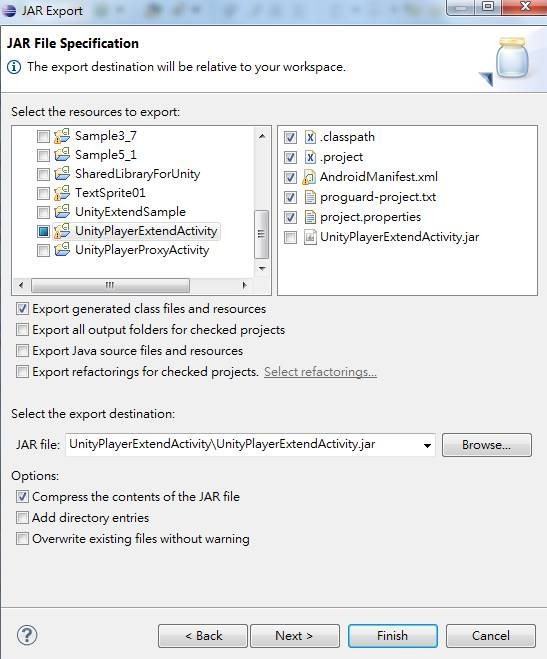This screenshot has height=659, width=547.
Task: Uncheck the .project file checkbox
Action: pyautogui.click(x=290, y=157)
